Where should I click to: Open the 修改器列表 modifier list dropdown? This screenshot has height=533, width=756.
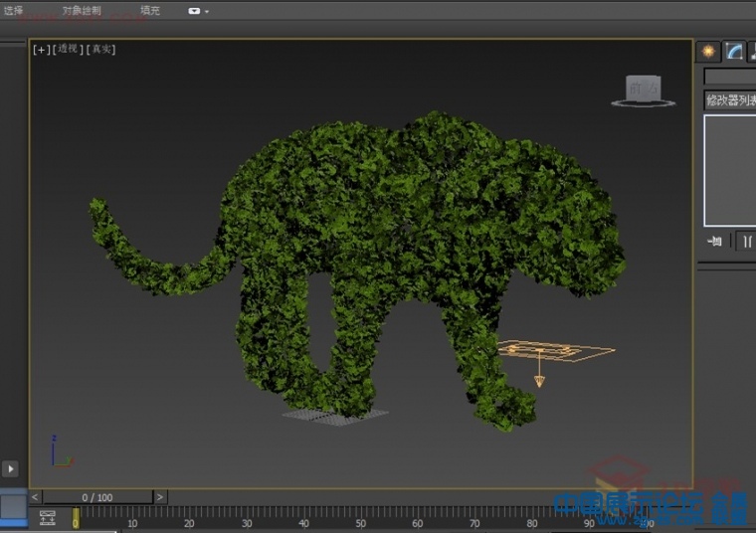(x=730, y=100)
